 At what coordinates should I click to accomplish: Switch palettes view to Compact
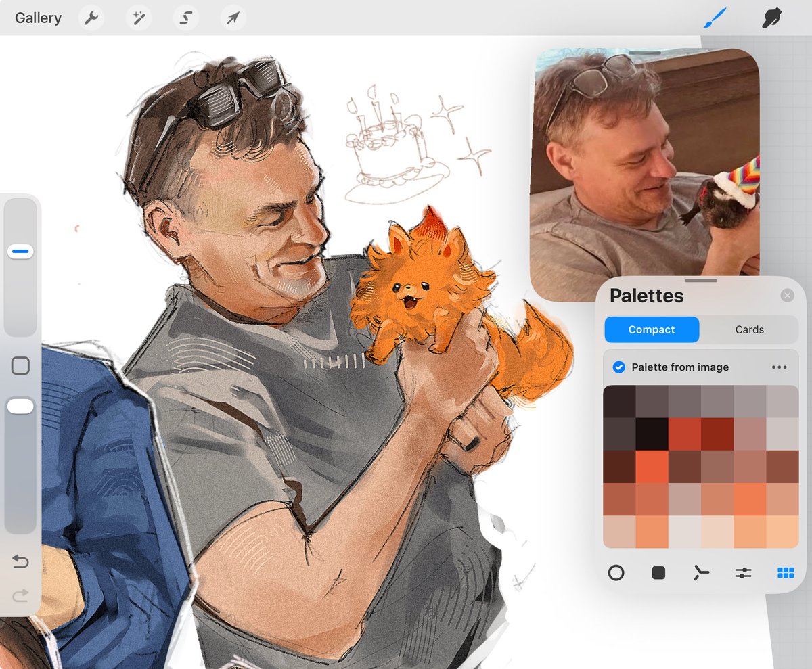tap(652, 329)
